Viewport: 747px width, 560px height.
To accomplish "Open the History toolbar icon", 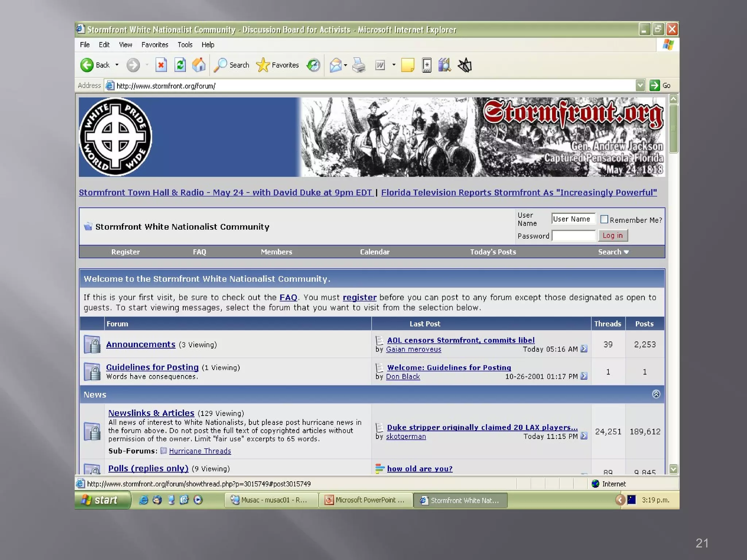I will click(x=313, y=65).
